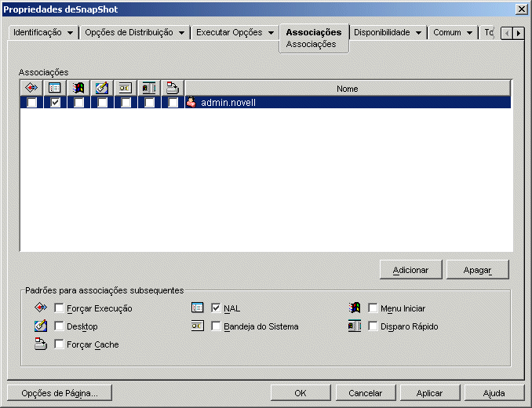Select the Comum tab
Screen dimensions: 532x408
[x=447, y=33]
